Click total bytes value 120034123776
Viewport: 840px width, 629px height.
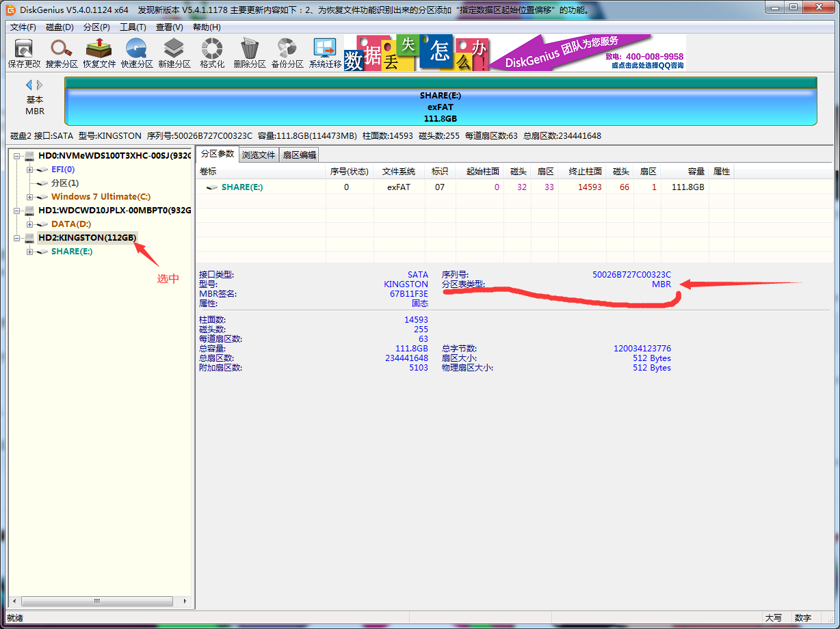pos(642,349)
